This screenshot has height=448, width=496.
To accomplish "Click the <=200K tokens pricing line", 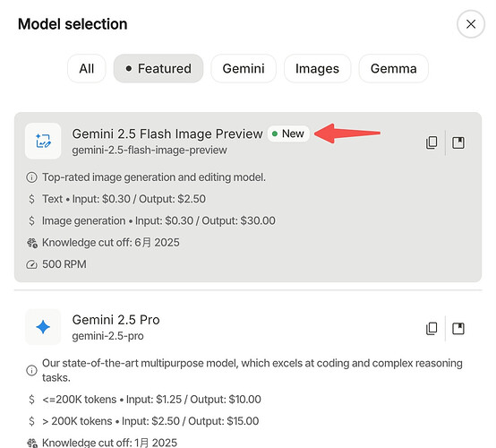I will (x=151, y=400).
